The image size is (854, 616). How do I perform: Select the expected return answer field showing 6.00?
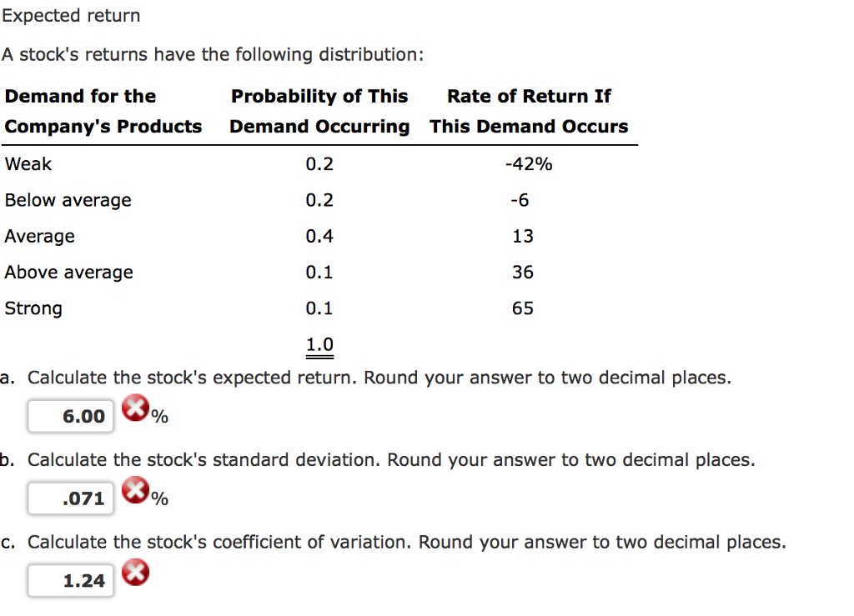pyautogui.click(x=70, y=415)
